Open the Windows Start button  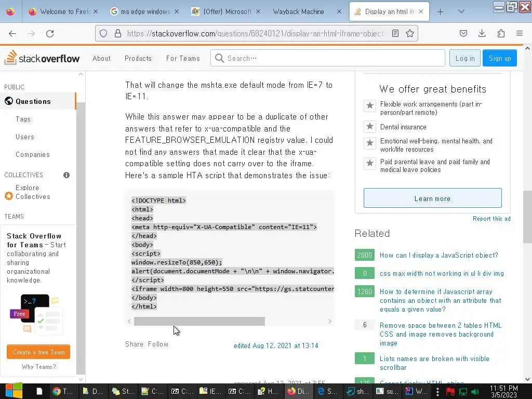tap(14, 391)
